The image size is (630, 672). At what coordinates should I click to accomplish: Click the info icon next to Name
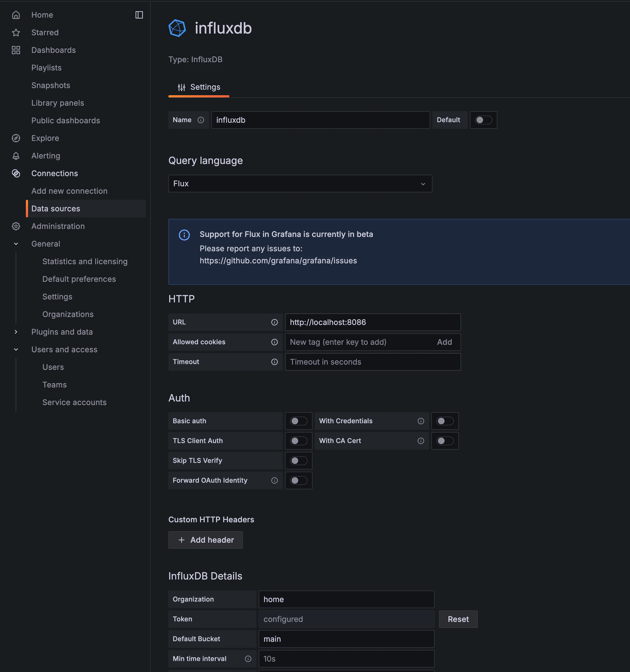pyautogui.click(x=201, y=120)
